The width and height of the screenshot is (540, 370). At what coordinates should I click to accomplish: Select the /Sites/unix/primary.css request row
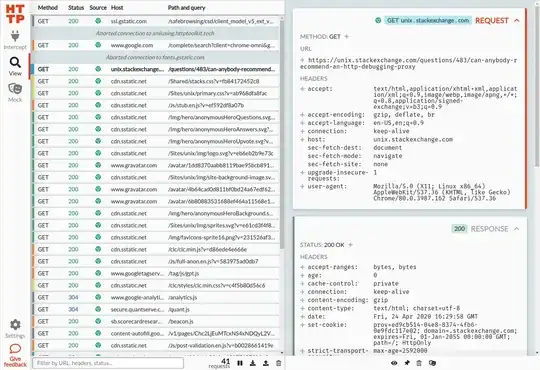pos(156,93)
